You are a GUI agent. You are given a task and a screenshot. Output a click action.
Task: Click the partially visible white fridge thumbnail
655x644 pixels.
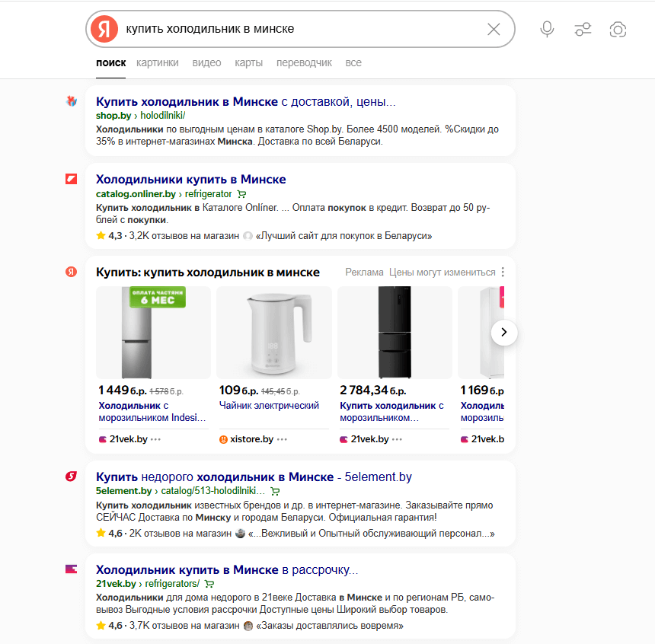[481, 333]
